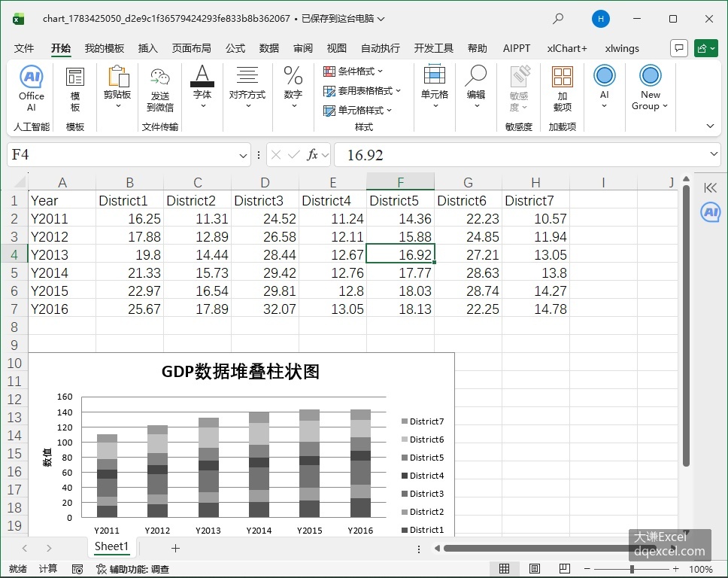Collapse the ribbon with the chevron

(x=710, y=126)
